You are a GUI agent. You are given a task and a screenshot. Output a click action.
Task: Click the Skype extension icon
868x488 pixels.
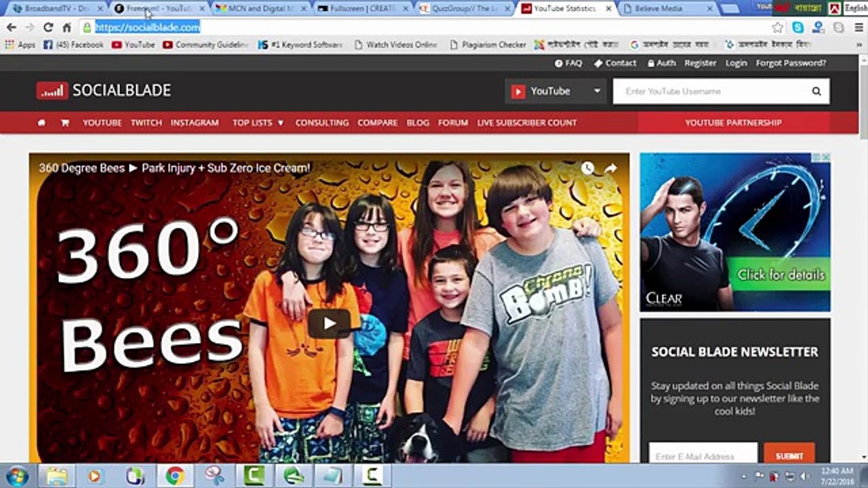tap(798, 28)
